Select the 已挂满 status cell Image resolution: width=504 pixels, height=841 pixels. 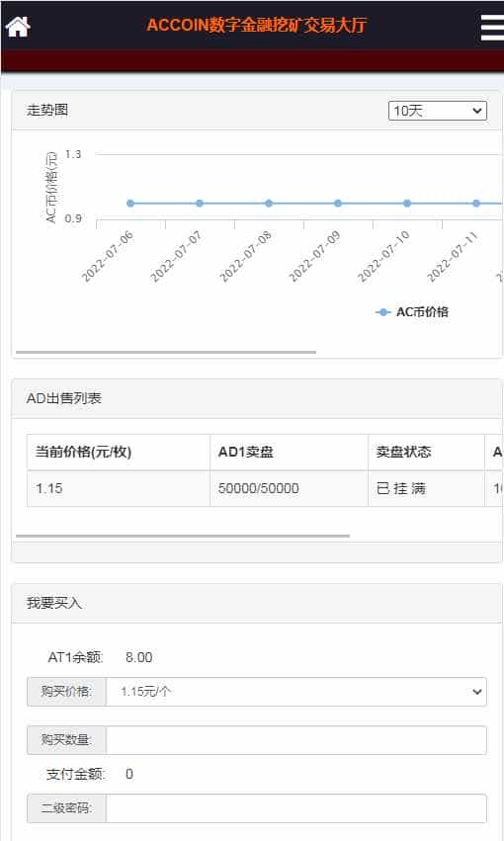[426, 488]
